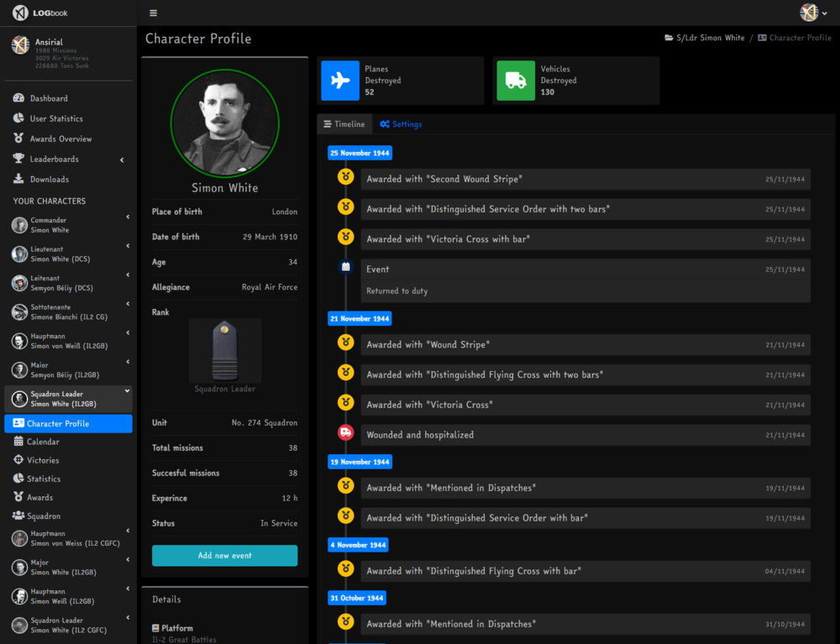Image resolution: width=840 pixels, height=644 pixels.
Task: Click the calendar Event marker icon
Action: point(346,267)
